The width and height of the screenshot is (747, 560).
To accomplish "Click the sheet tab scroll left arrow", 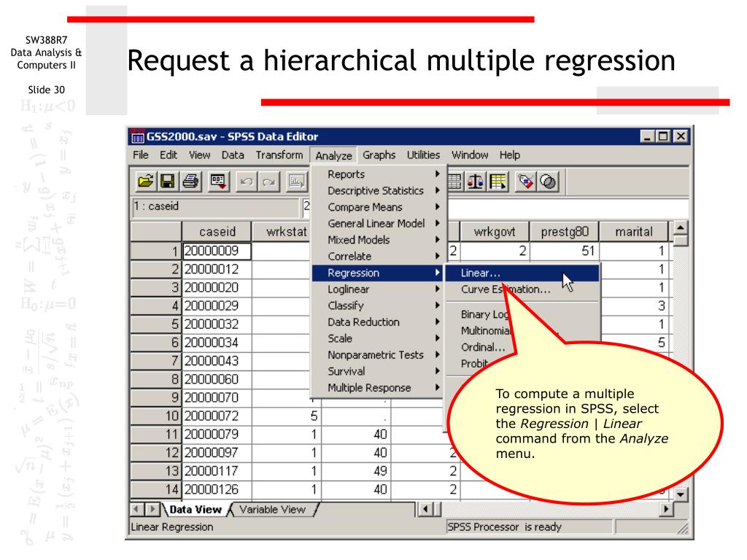I will (x=136, y=510).
